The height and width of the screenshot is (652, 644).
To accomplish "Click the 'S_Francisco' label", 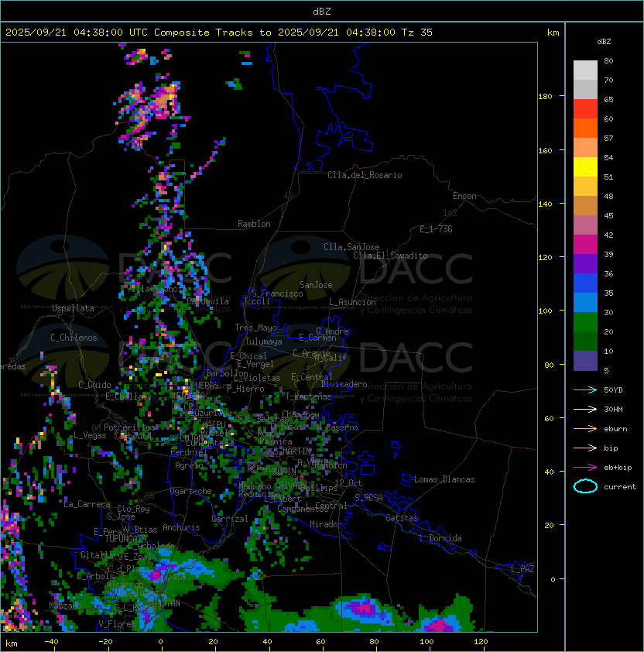I will coord(277,293).
